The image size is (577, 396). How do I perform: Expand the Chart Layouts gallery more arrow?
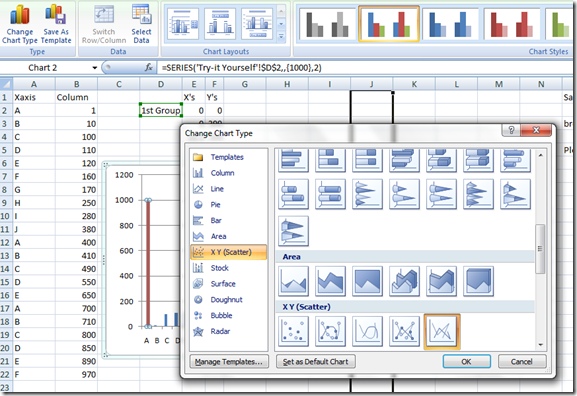281,36
